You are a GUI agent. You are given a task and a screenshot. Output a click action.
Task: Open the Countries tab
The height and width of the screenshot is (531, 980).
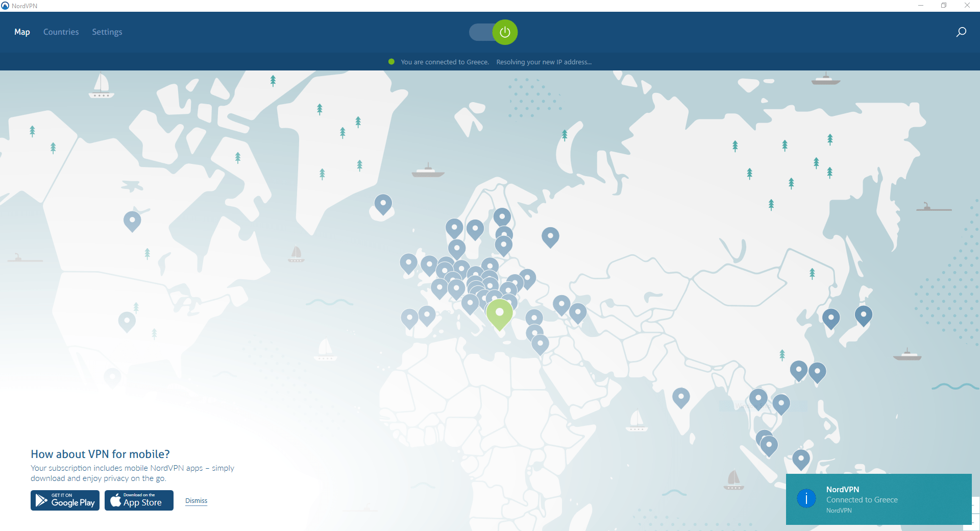point(61,32)
